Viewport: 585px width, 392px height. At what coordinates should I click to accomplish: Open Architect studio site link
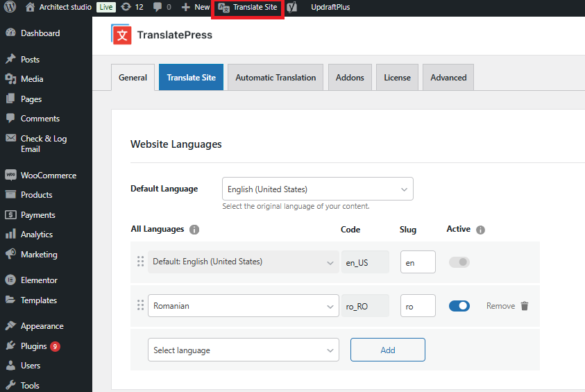click(x=65, y=7)
